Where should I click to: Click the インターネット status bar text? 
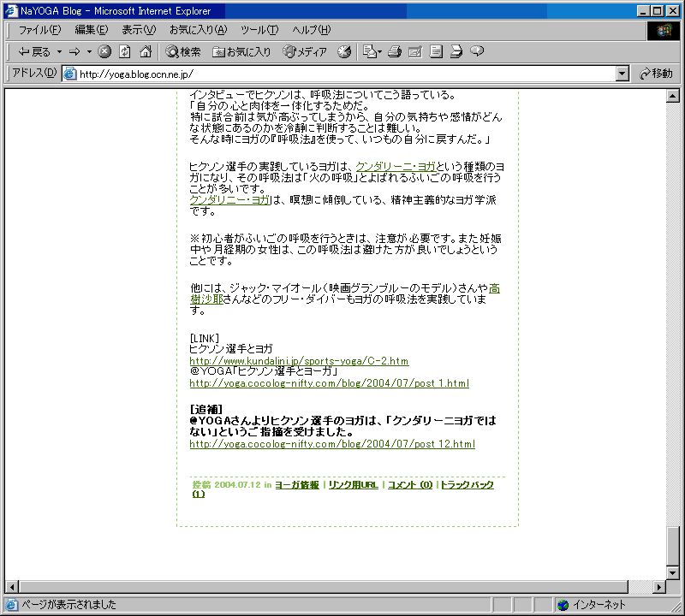click(x=599, y=605)
